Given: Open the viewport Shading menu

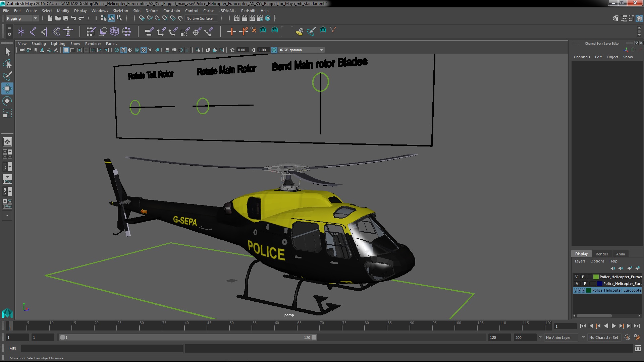Looking at the screenshot, I should tap(39, 44).
